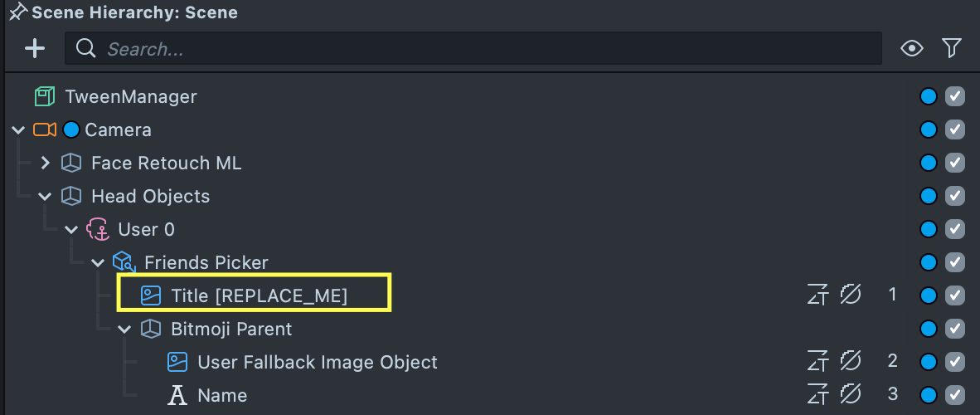Click the Title [REPLACE_ME] image icon
This screenshot has height=415, width=980.
(150, 295)
